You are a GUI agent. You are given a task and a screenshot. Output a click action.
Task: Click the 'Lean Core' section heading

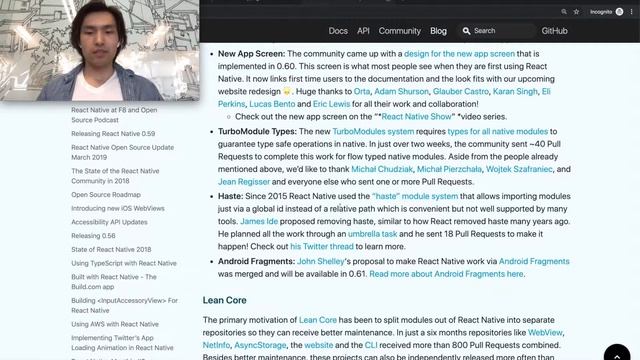[224, 300]
